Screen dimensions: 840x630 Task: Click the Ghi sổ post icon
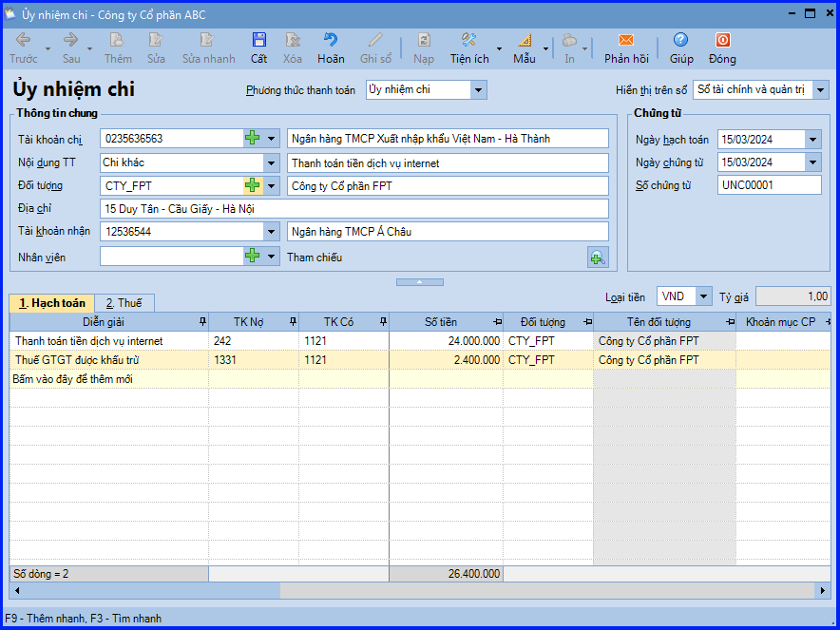point(375,48)
